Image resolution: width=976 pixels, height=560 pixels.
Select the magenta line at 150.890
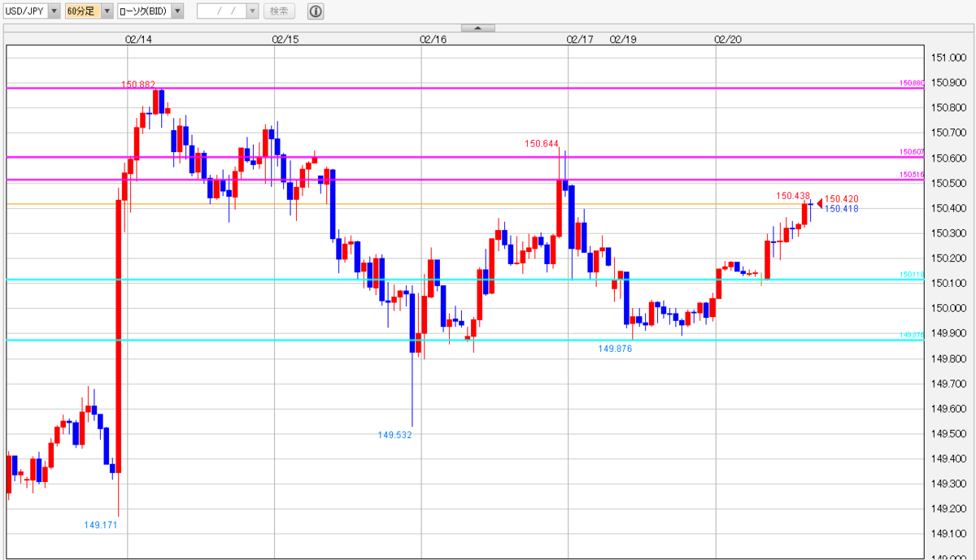[464, 87]
